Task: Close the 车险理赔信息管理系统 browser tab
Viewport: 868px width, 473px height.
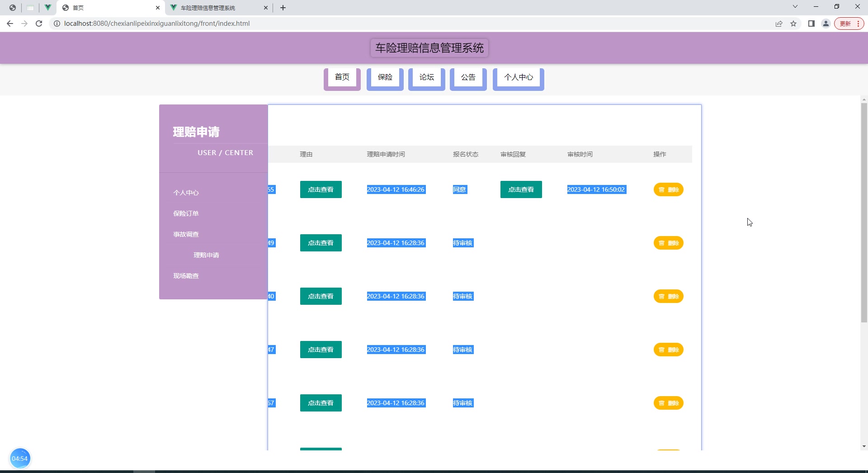Action: coord(266,8)
